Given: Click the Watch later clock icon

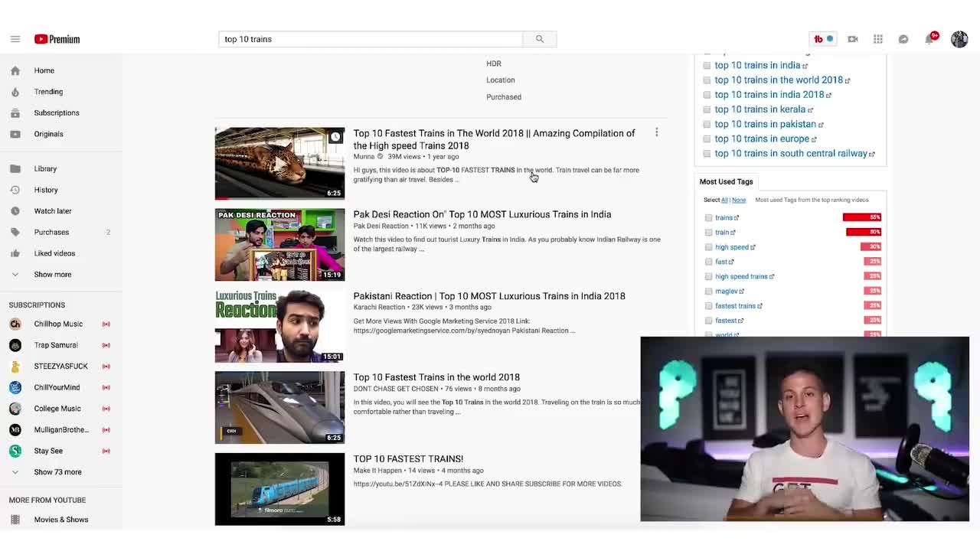Looking at the screenshot, I should click(15, 211).
